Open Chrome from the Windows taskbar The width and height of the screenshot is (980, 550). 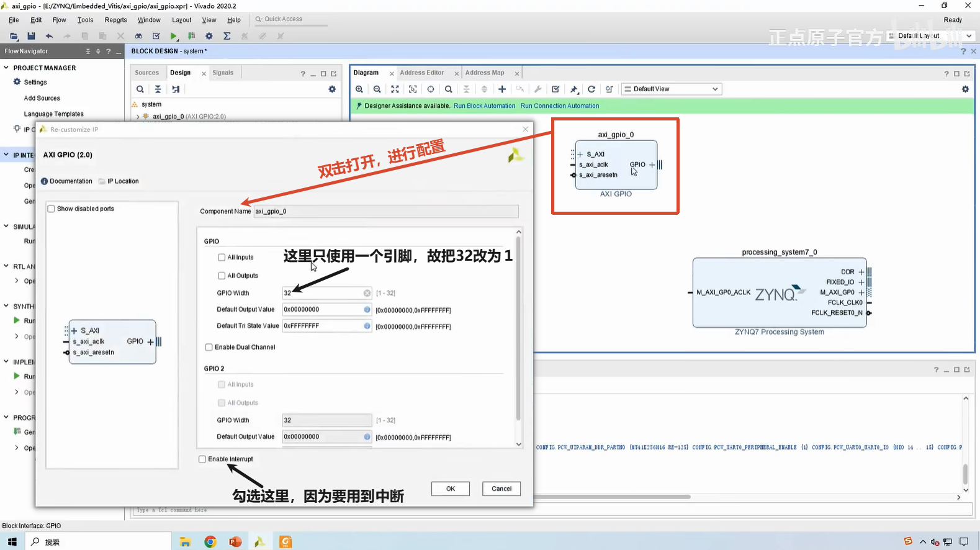pos(210,542)
